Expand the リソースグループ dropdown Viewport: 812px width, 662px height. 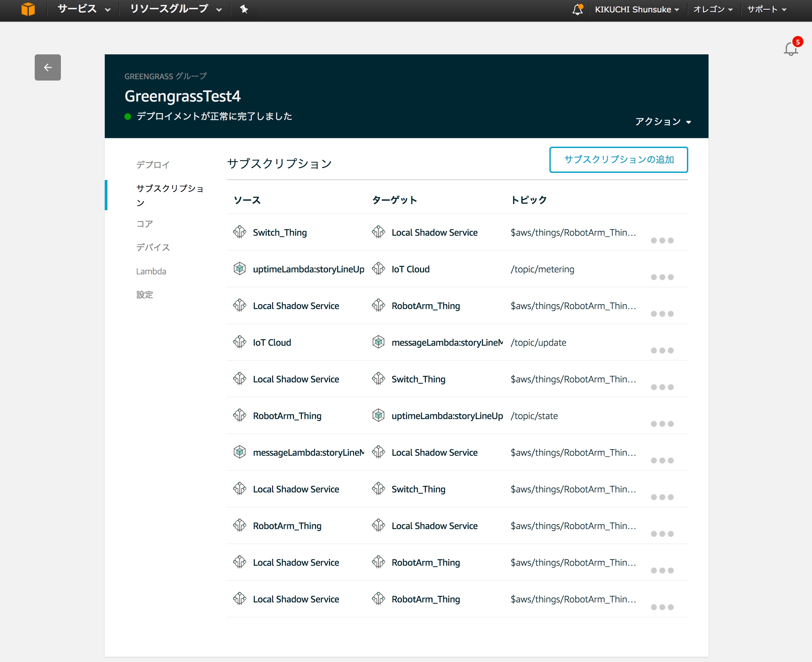click(x=176, y=9)
